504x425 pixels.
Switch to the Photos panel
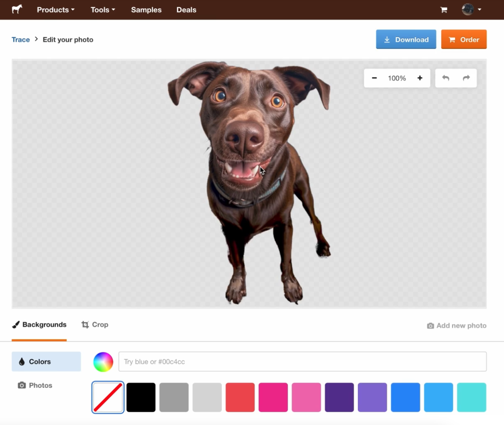(x=35, y=385)
